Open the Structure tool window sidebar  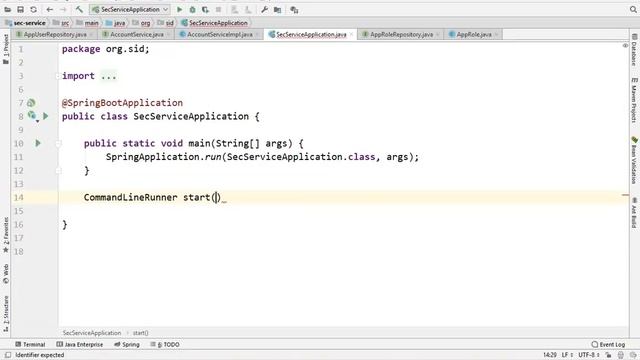(6, 313)
